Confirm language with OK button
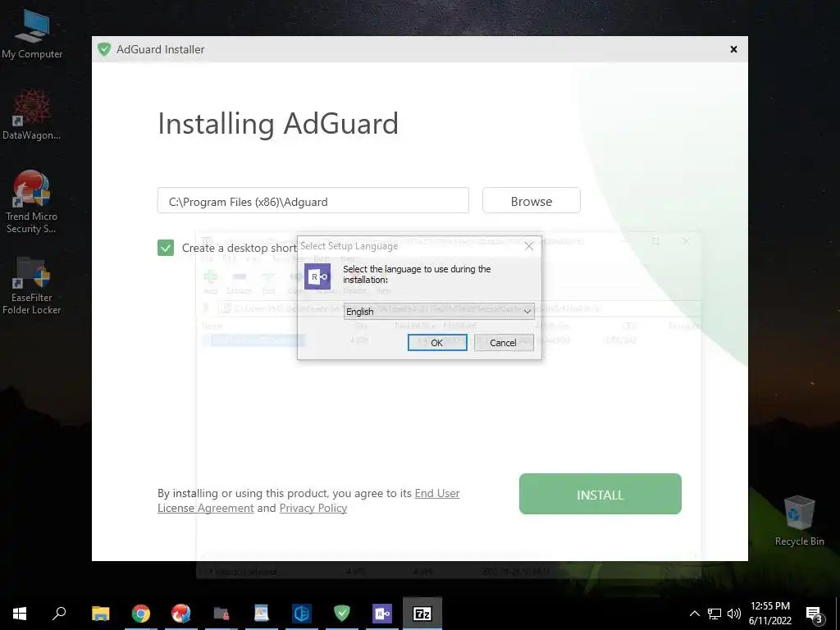This screenshot has width=840, height=630. click(x=437, y=343)
